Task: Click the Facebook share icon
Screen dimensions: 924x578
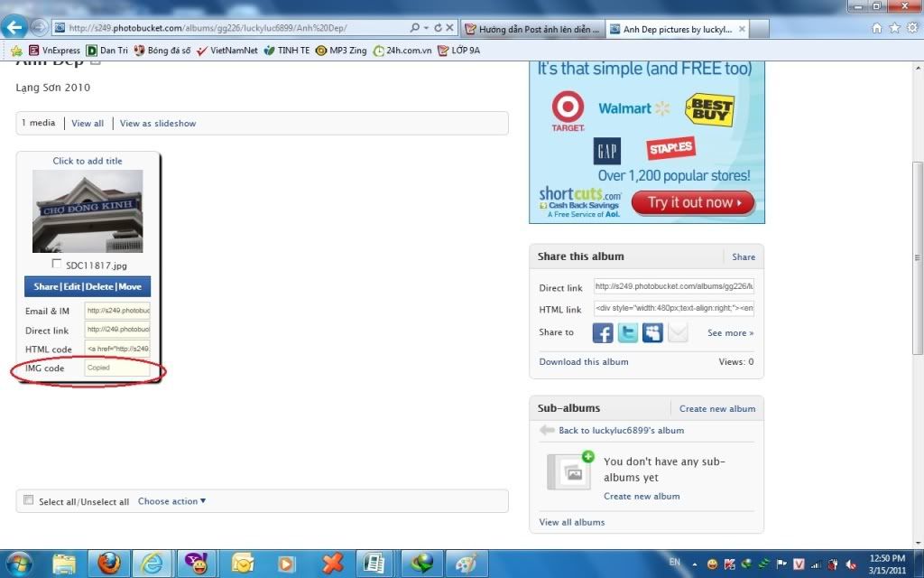Action: [603, 333]
